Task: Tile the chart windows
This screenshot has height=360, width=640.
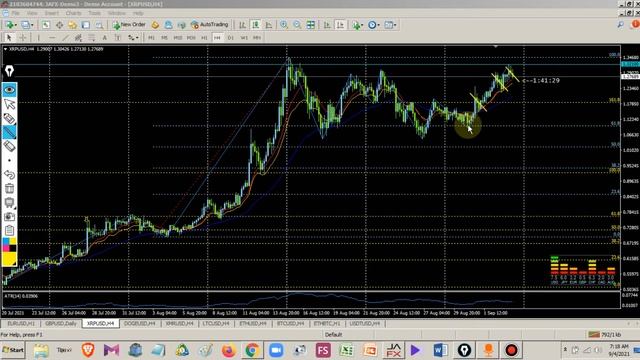Action: tap(311, 25)
